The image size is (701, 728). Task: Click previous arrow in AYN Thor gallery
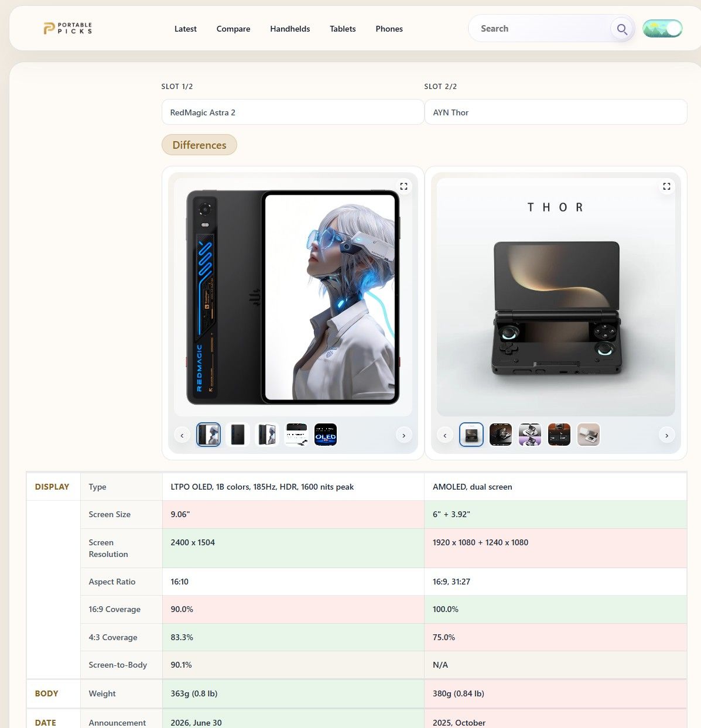(445, 435)
